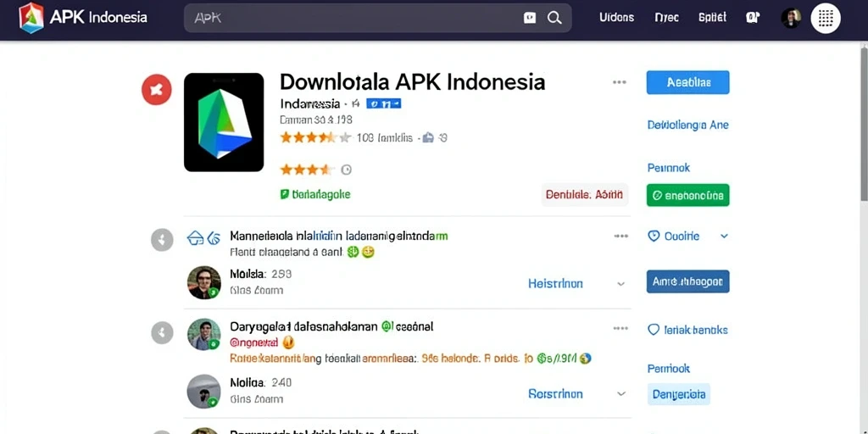This screenshot has height=434, width=868.
Task: Open the three-dot menu next to the app title
Action: pyautogui.click(x=620, y=82)
